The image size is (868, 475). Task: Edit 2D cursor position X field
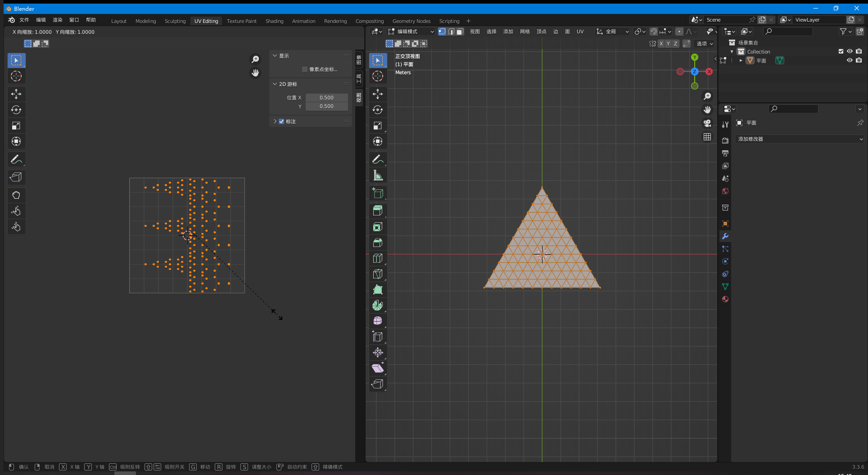pyautogui.click(x=326, y=98)
